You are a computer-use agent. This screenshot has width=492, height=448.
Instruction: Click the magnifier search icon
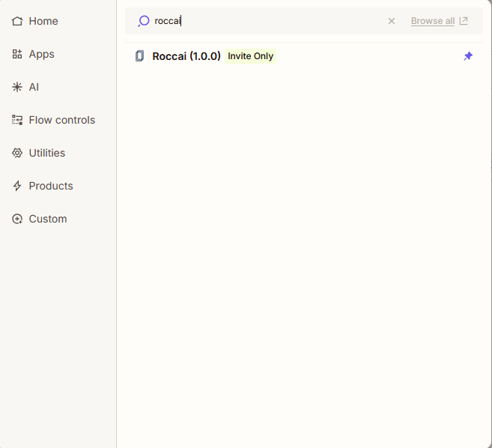click(x=143, y=21)
